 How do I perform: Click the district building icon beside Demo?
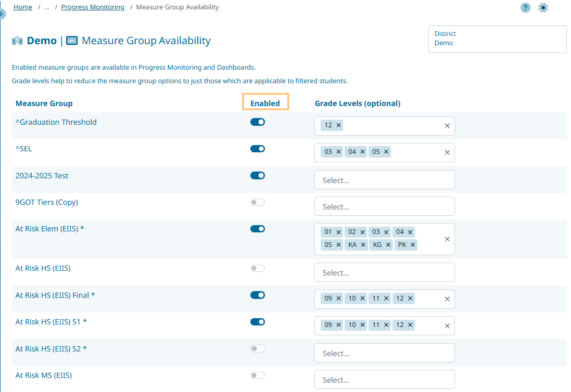pos(17,41)
